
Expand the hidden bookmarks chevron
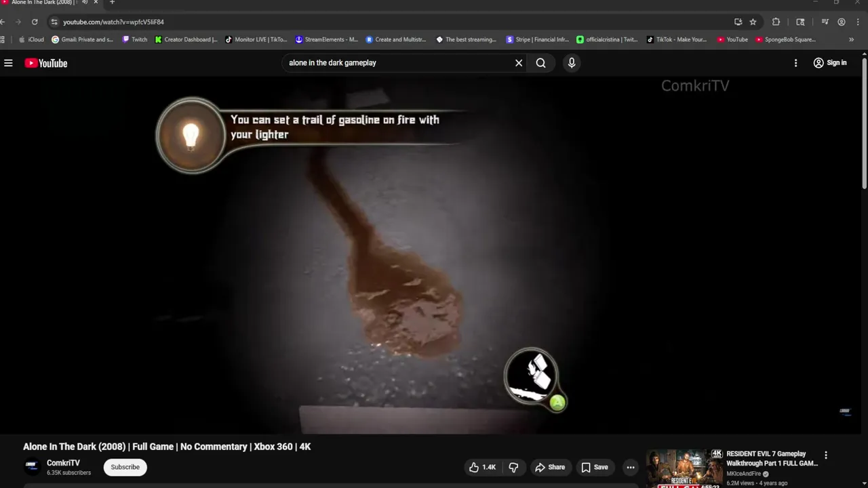[x=851, y=39]
